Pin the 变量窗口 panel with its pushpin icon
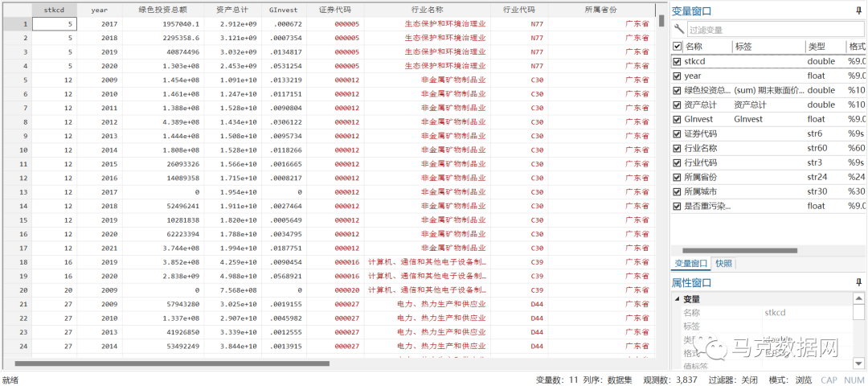The height and width of the screenshot is (386, 868). [x=858, y=11]
